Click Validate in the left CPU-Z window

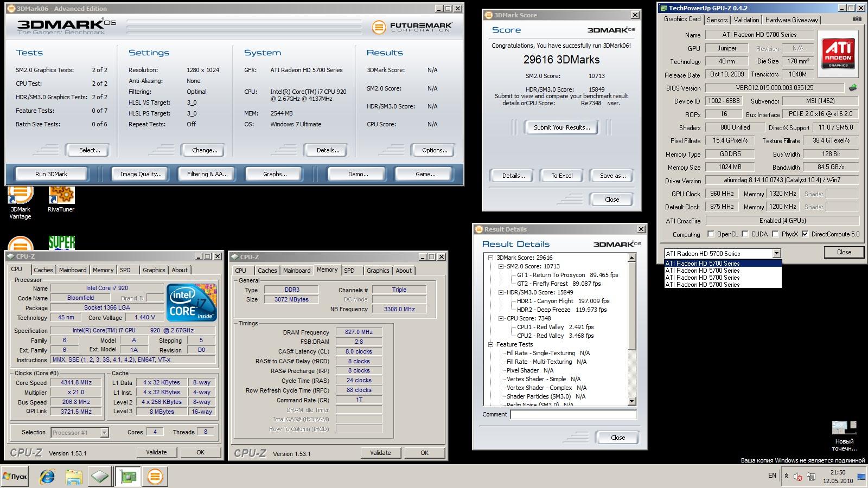click(157, 452)
